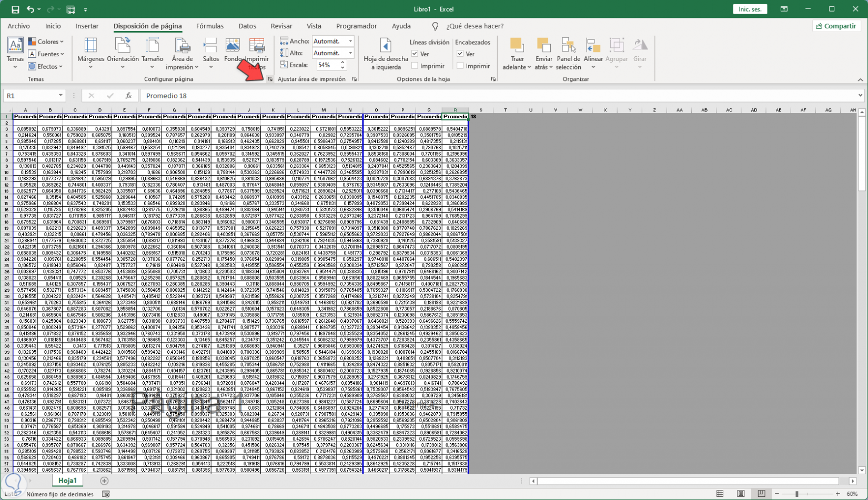Click the Inic. ses. sign-in button
868x500 pixels.
pyautogui.click(x=750, y=9)
